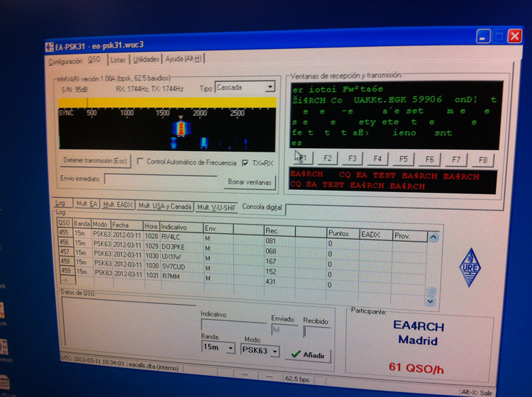Click the F2 macro button

tap(328, 158)
